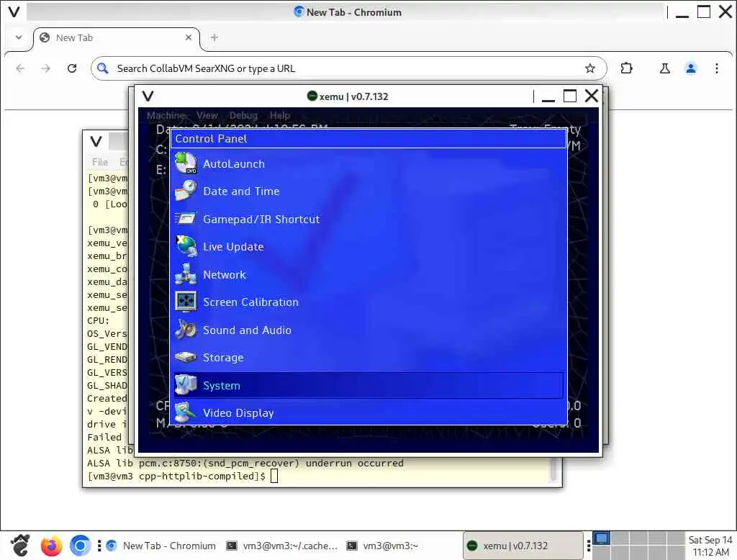Click the Screen Calibration monitor icon
737x560 pixels.
tap(186, 302)
